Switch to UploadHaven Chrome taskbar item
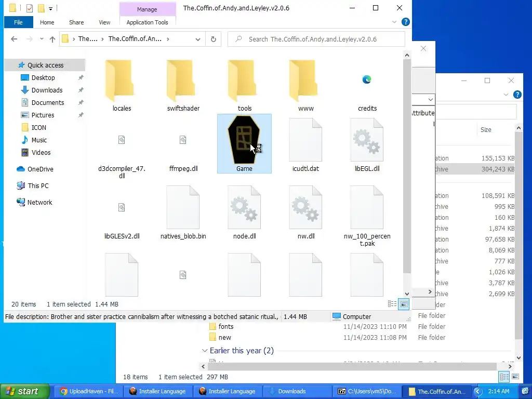532x399 pixels. [88, 391]
